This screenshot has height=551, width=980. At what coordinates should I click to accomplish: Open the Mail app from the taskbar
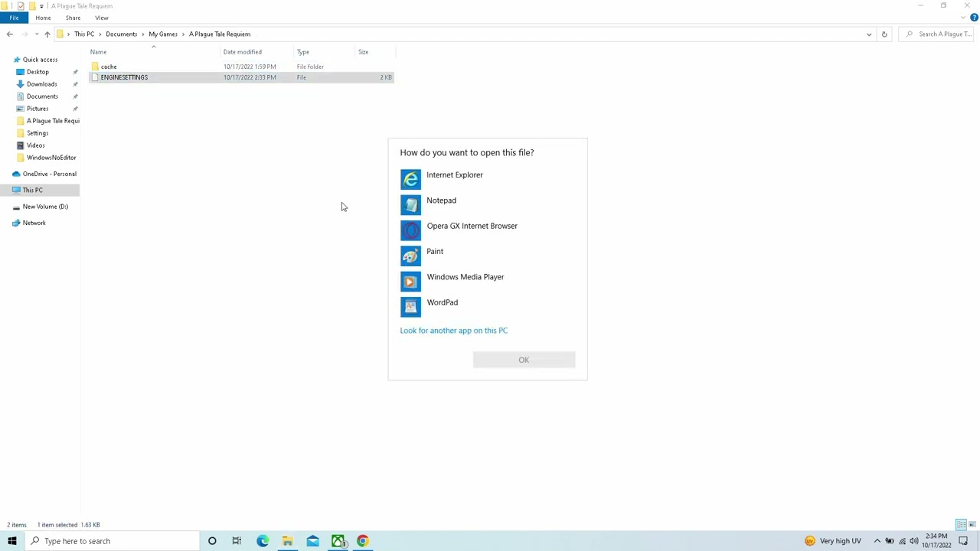(312, 541)
